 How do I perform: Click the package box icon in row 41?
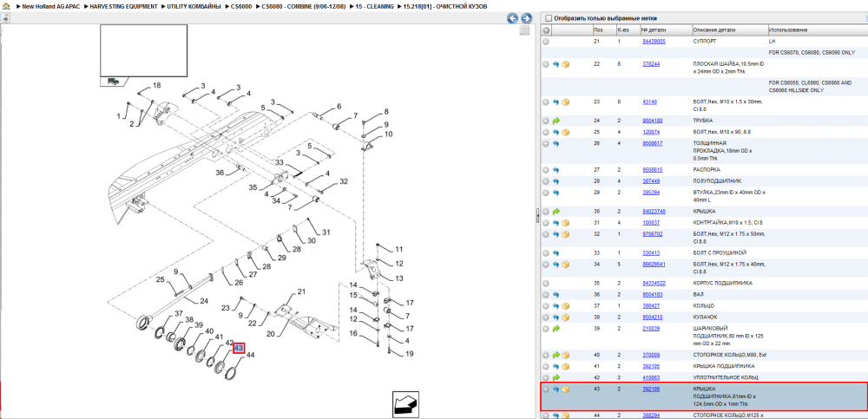[x=565, y=366]
